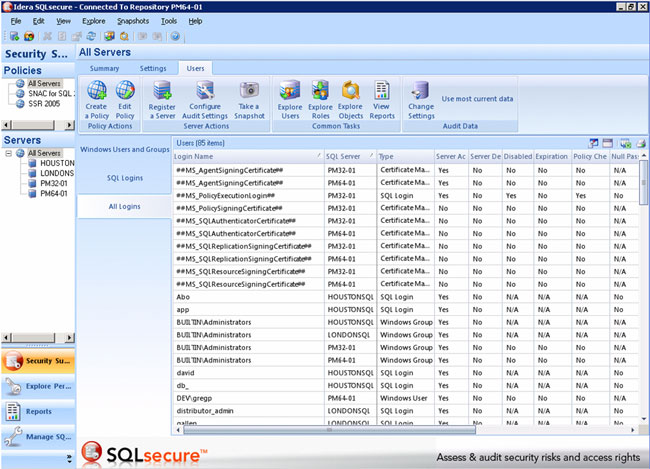Select LONDONS server in the tree
The width and height of the screenshot is (650, 469).
point(57,173)
